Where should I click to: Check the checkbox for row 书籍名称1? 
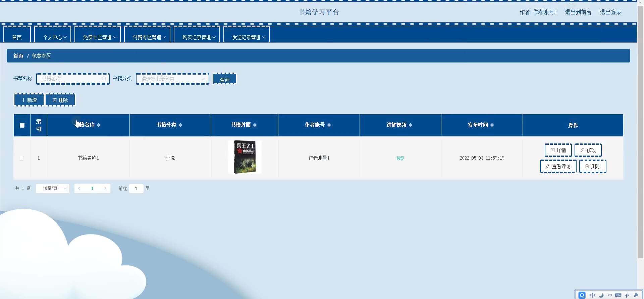coord(21,158)
